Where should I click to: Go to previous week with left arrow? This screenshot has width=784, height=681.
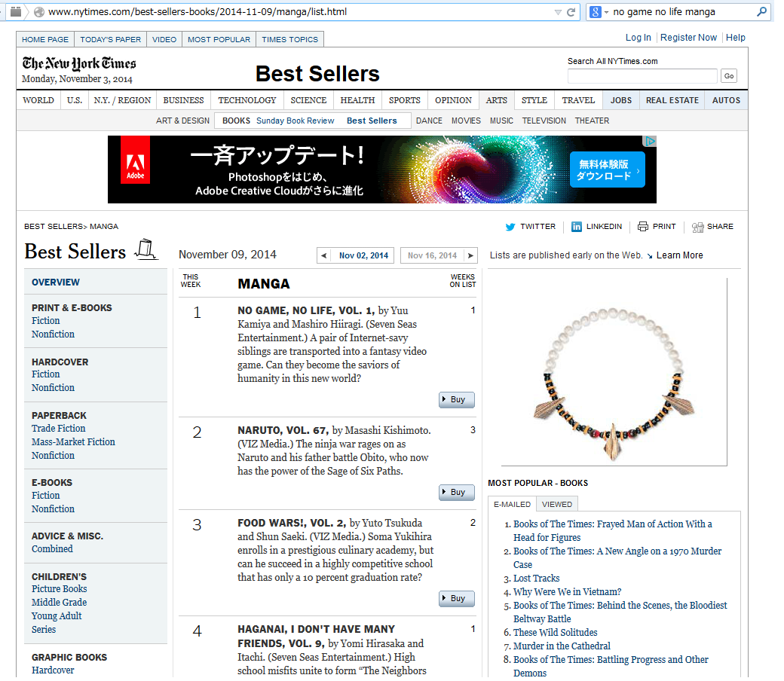click(323, 255)
